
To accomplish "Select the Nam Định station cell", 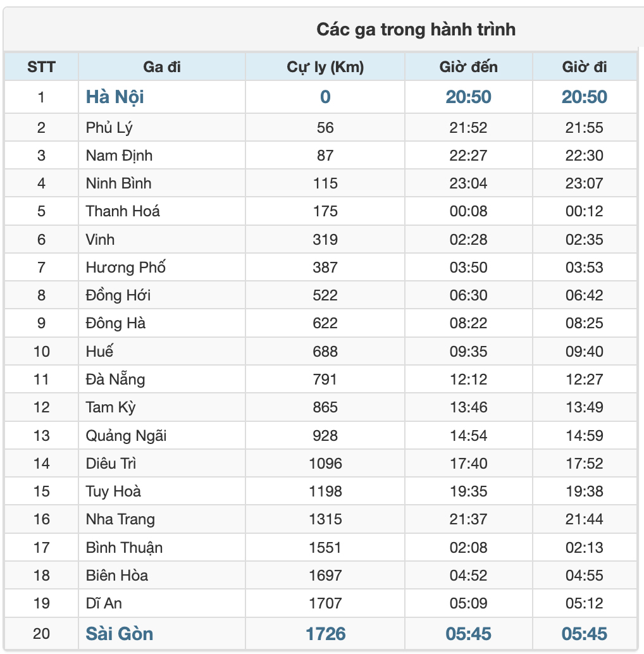I will coord(162,155).
